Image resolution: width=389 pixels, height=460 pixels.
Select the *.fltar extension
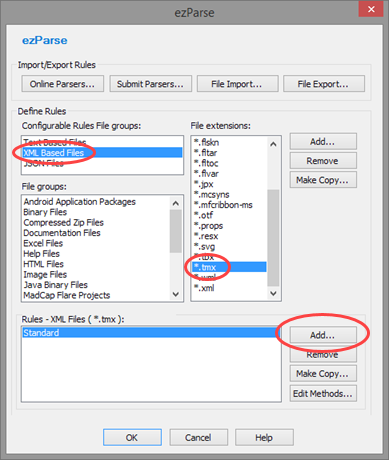pos(230,153)
